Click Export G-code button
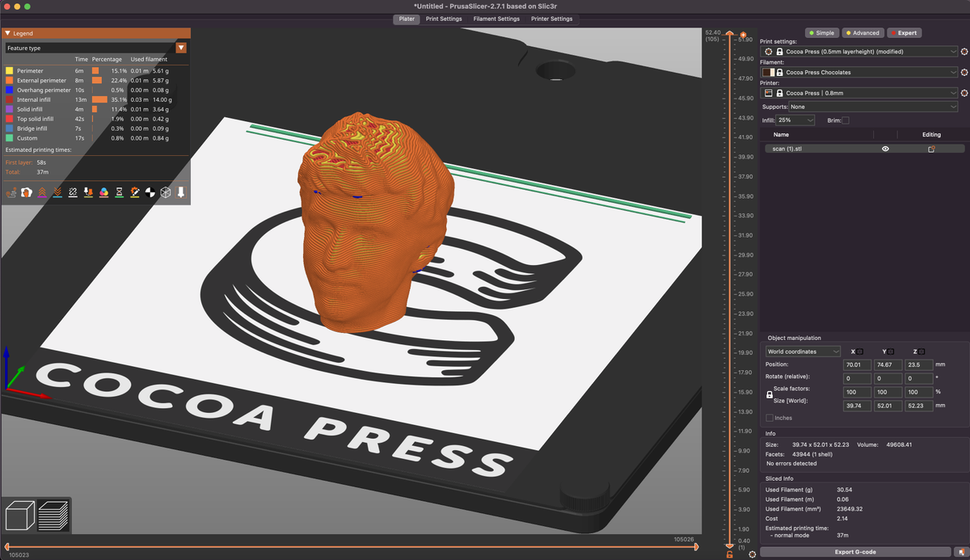Viewport: 970px width, 560px height. click(854, 552)
